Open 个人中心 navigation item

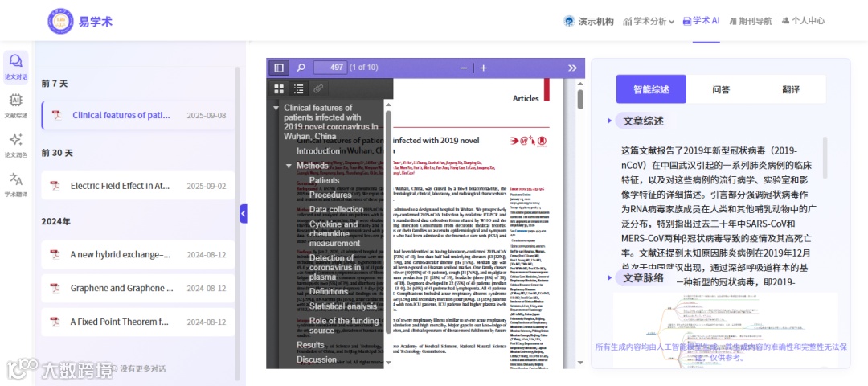point(803,21)
